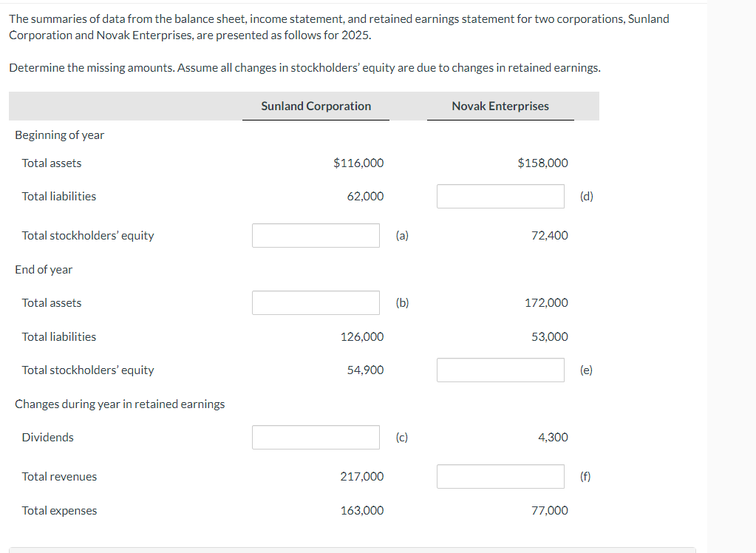Select the Beginning of year section label

[59, 135]
